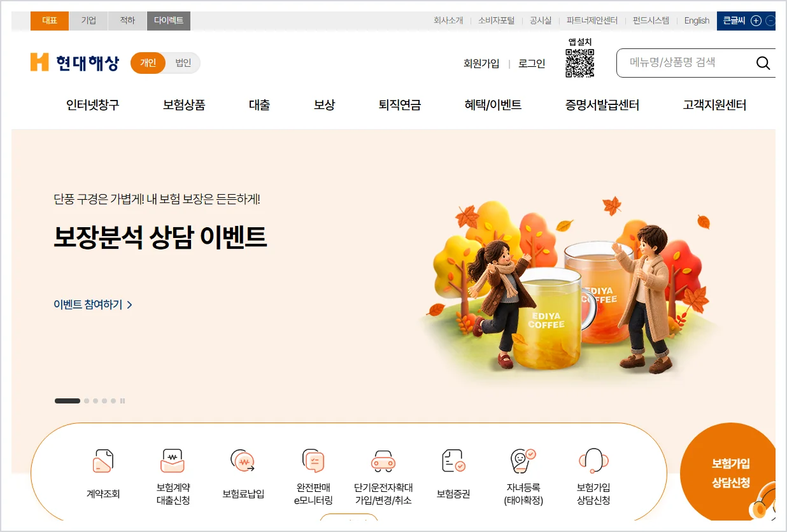Viewport: 787px width, 532px height.
Task: Select the 개인 toggle
Action: tap(148, 63)
